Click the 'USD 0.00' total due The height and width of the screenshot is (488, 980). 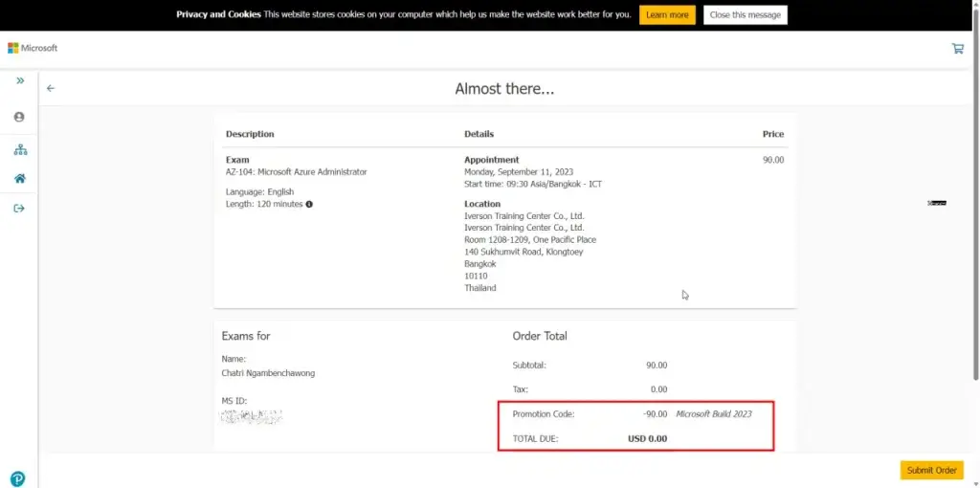point(648,438)
